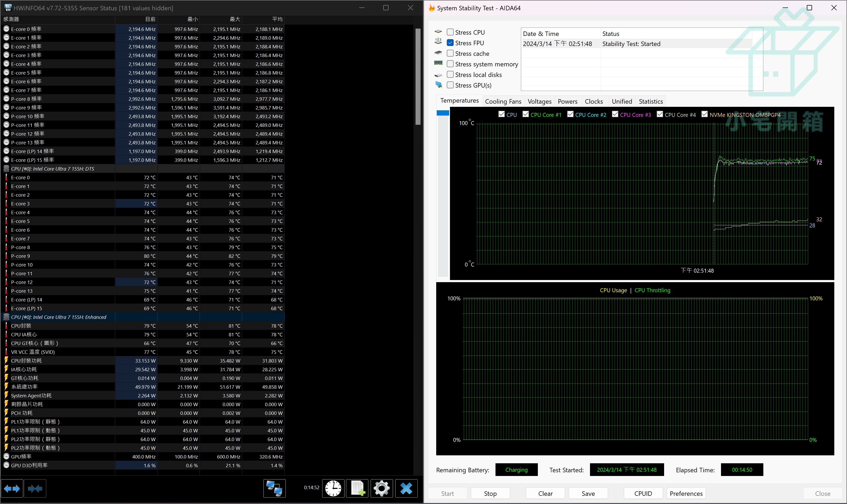Enable the Stress GPU(s) checkbox
The height and width of the screenshot is (504, 847).
pos(450,85)
